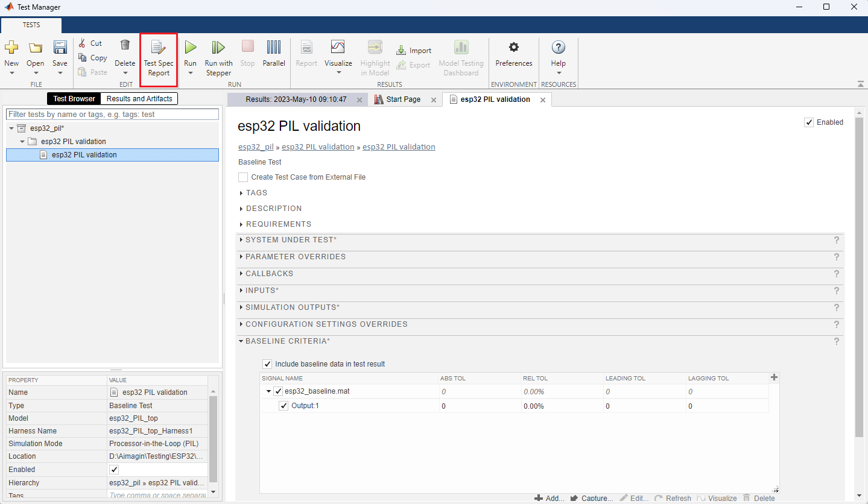Collapse esp32_pil tree node
Screen dimensions: 868x504
(x=11, y=128)
